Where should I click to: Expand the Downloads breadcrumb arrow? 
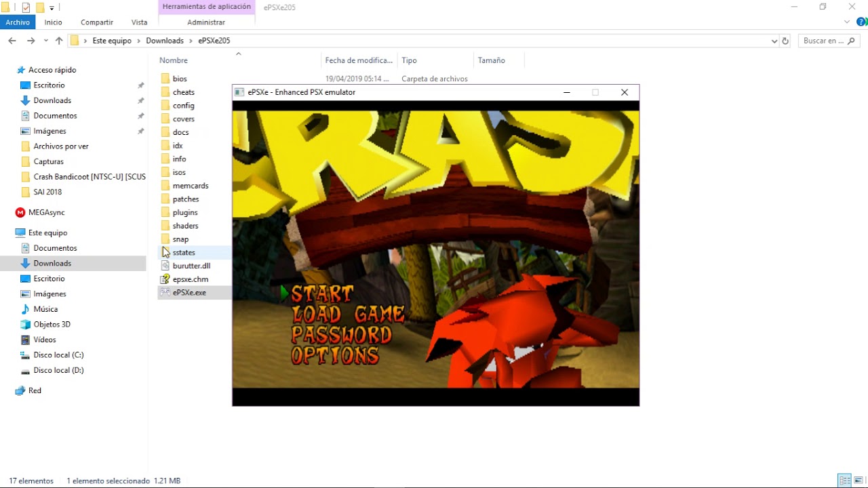point(191,41)
